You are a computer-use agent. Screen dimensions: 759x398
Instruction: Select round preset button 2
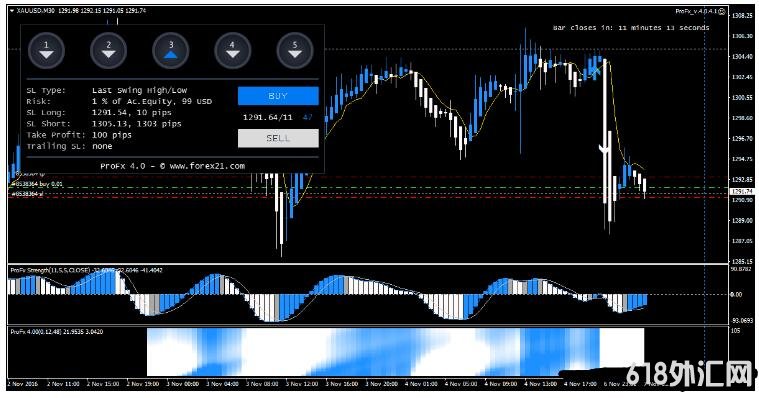click(108, 50)
